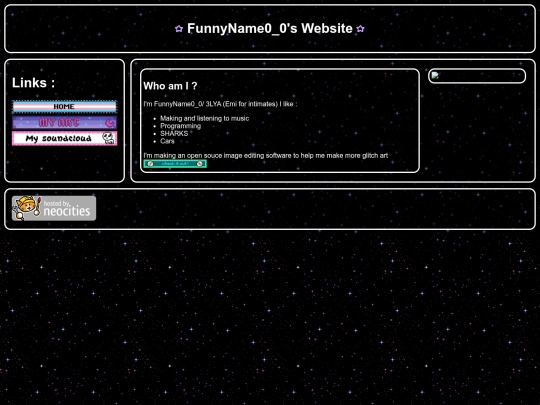Visit the My soundcloud banner link

[64, 138]
